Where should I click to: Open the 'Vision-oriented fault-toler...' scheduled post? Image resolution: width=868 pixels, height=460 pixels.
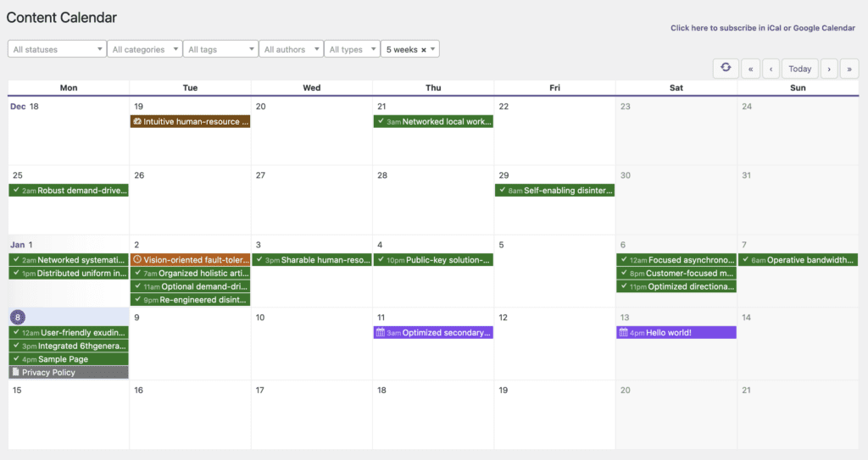click(x=190, y=259)
